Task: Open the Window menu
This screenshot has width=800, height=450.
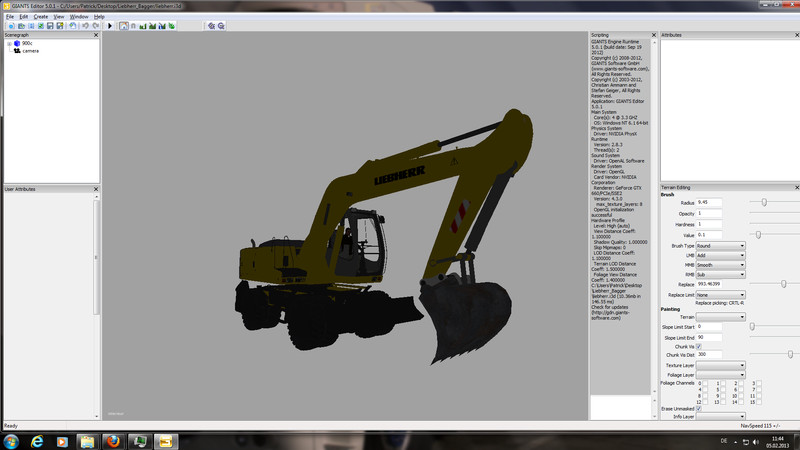Action: (x=79, y=17)
